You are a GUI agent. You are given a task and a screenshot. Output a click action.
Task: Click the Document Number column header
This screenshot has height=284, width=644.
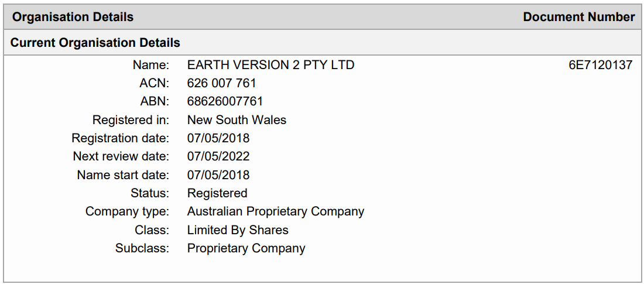click(x=579, y=17)
